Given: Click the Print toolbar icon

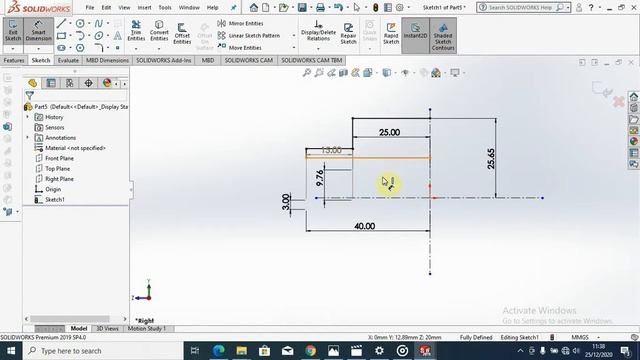Looking at the screenshot, I should 320,7.
